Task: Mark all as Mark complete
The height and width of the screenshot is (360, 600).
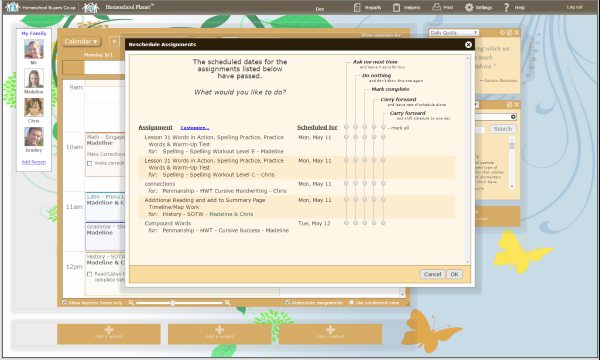Action: (x=365, y=127)
